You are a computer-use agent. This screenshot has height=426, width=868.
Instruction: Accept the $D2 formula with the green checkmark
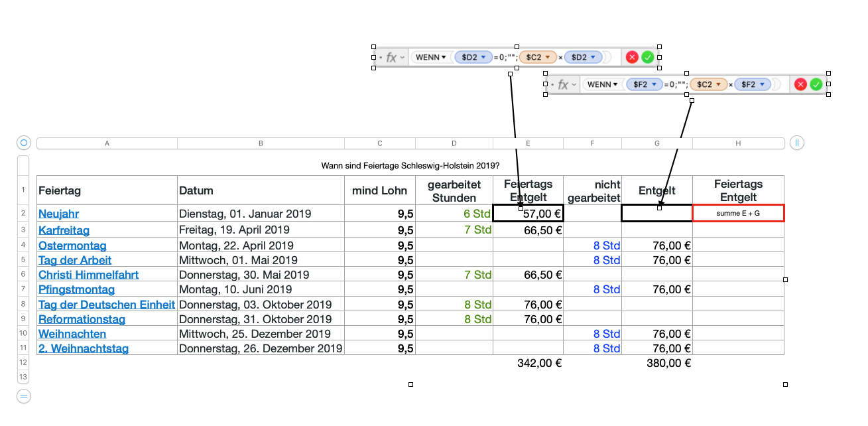click(x=647, y=58)
